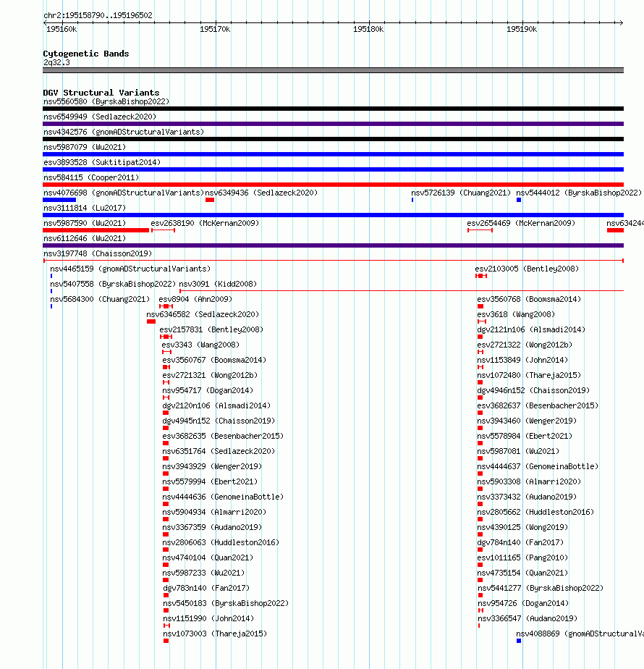Open esv2103005 (Bentley2008) variant
The height and width of the screenshot is (669, 644).
tap(528, 269)
